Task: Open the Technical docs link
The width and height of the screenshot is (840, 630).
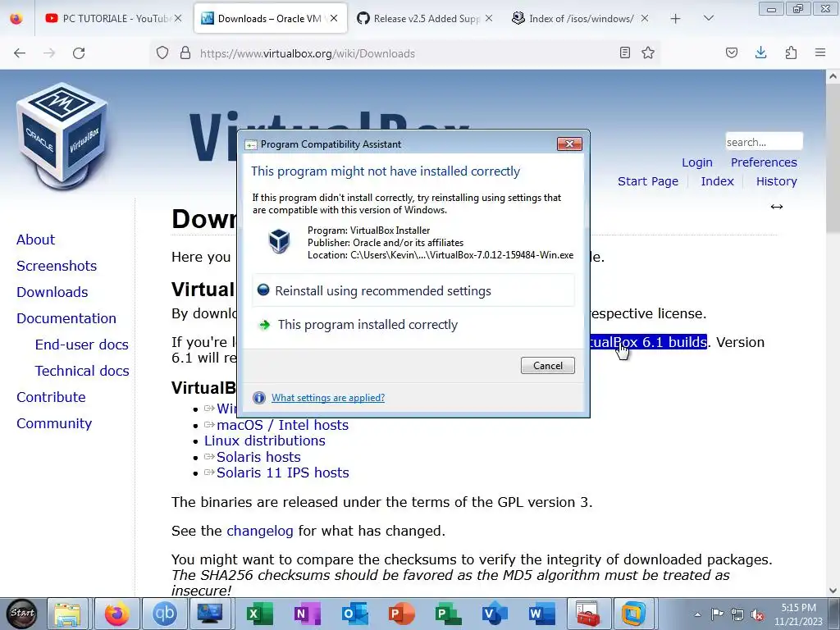Action: [82, 371]
